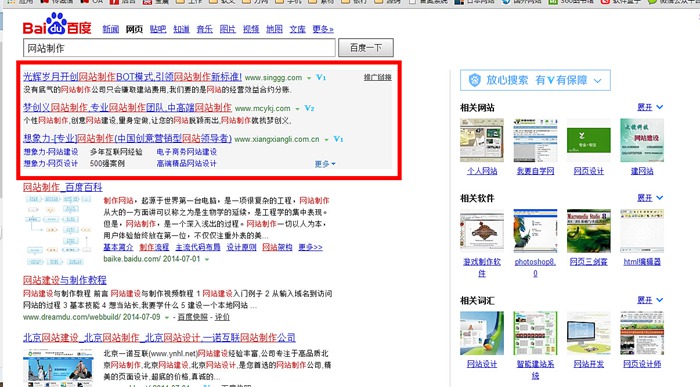The image size is (700, 387).
Task: Open the 百度快照 cached link
Action: [x=193, y=317]
